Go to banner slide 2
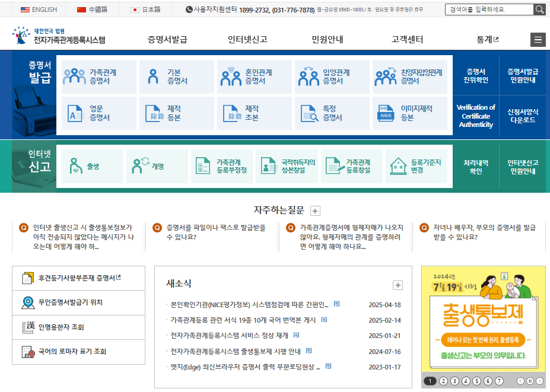The image size is (550, 392). click(x=443, y=381)
